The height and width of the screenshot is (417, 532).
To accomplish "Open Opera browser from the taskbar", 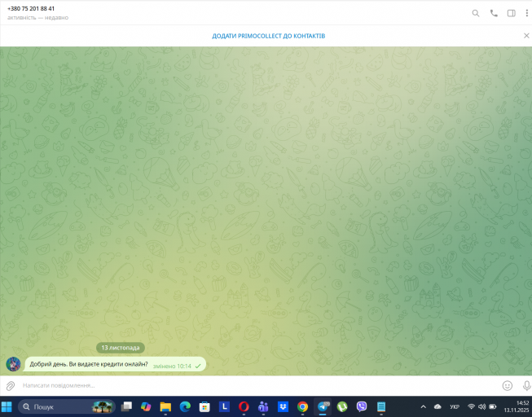I will [x=244, y=406].
